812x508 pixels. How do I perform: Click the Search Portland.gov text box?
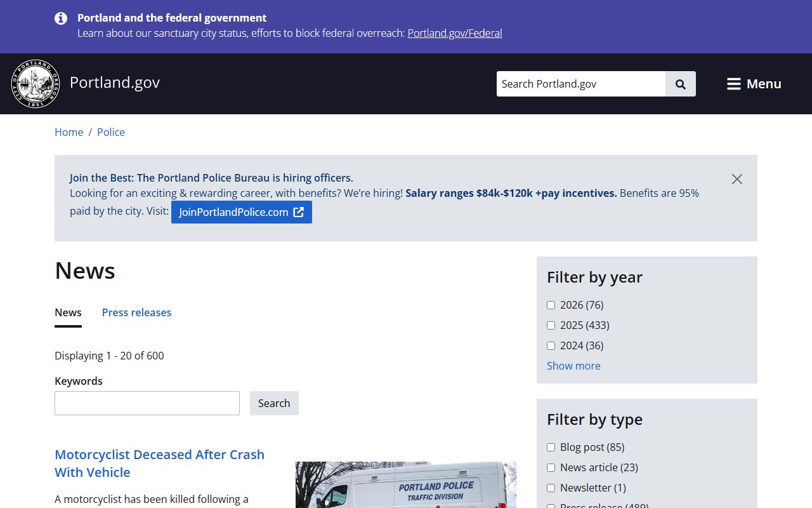[580, 84]
